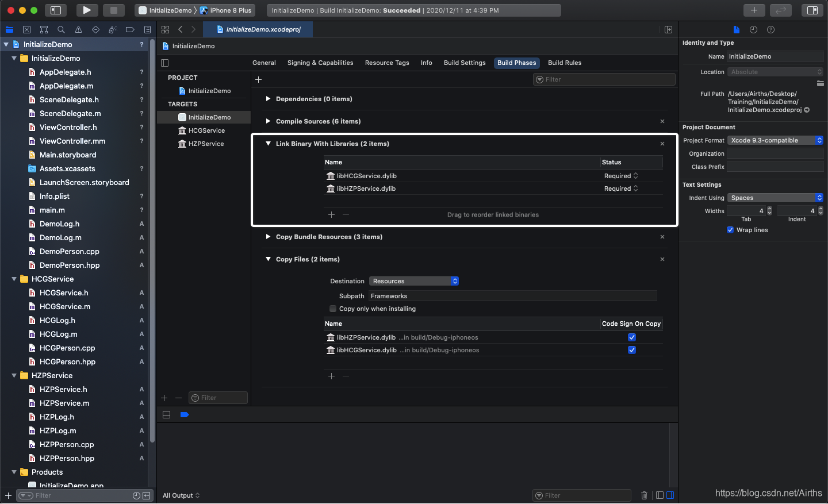Expand the Dependencies (0 items) phase

268,99
